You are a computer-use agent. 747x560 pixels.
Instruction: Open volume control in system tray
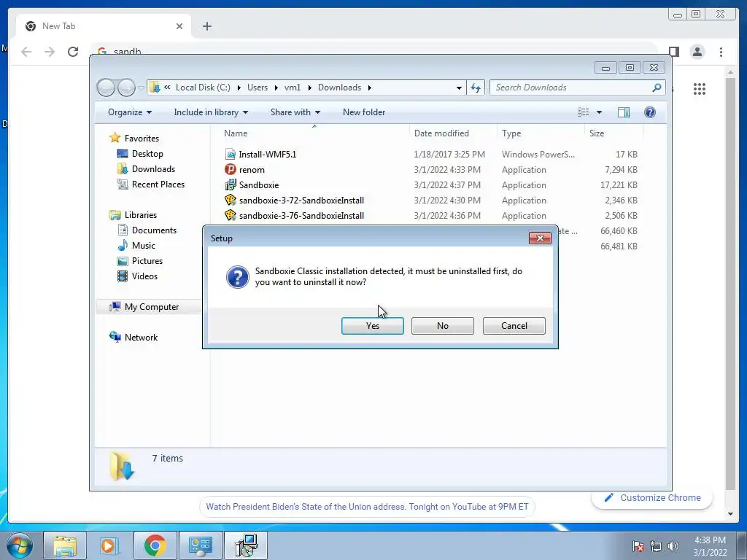click(673, 546)
